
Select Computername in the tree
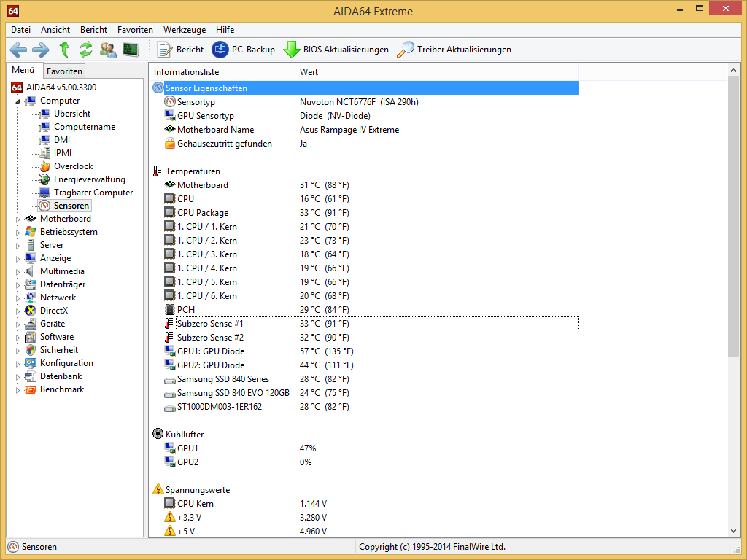[x=85, y=127]
